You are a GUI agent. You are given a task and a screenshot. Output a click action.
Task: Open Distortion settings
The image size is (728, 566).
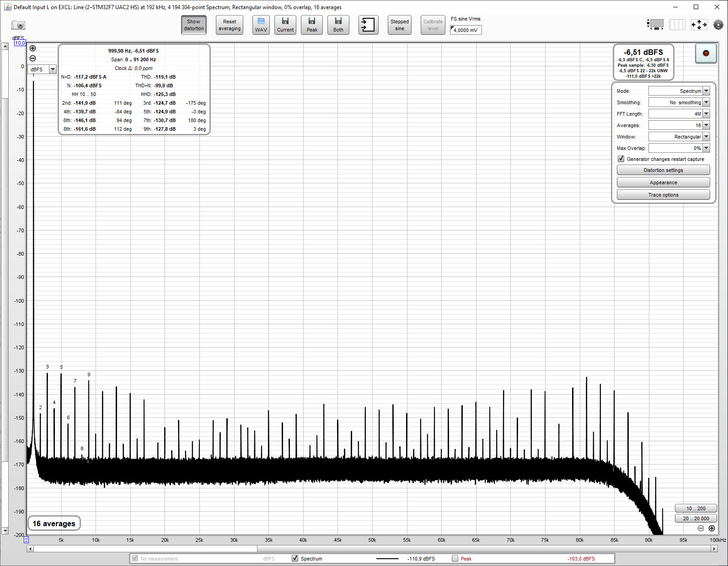pyautogui.click(x=664, y=170)
